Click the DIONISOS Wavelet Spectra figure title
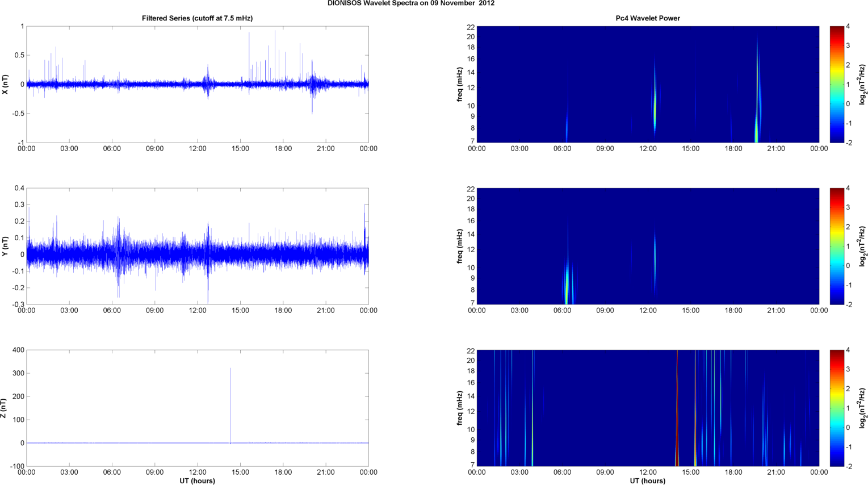 click(410, 3)
